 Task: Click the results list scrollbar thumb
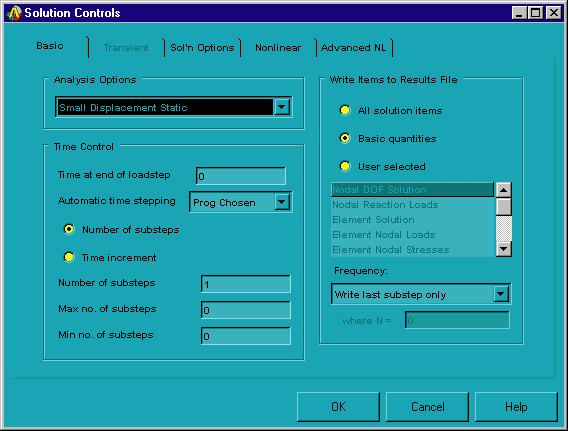504,207
